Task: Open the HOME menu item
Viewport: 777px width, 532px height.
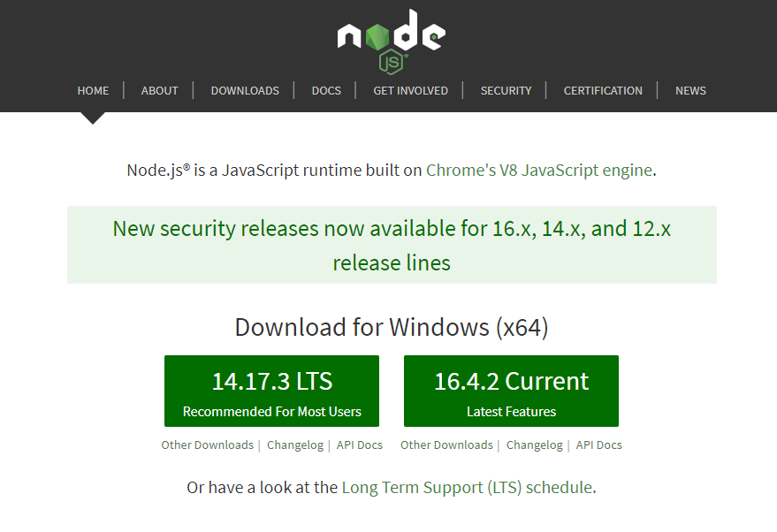Action: [93, 90]
